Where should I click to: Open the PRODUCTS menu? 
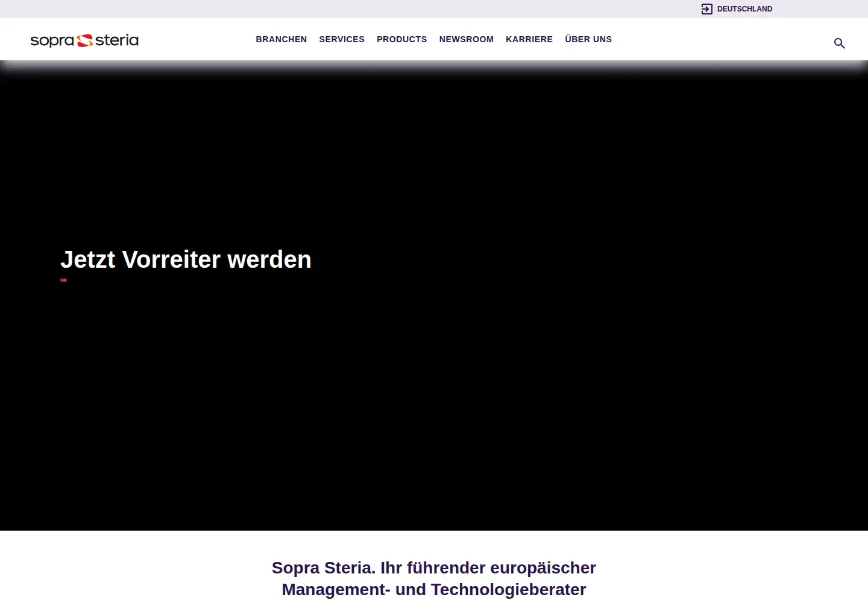tap(402, 39)
